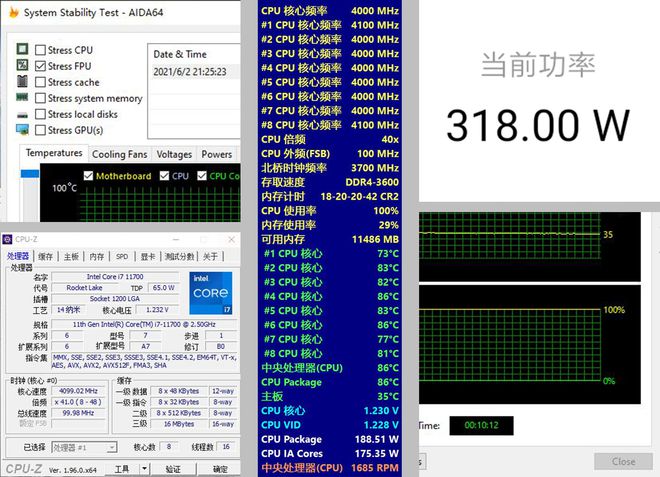Select the 缓存 tab in CPU-Z
The width and height of the screenshot is (660, 477).
coord(45,256)
